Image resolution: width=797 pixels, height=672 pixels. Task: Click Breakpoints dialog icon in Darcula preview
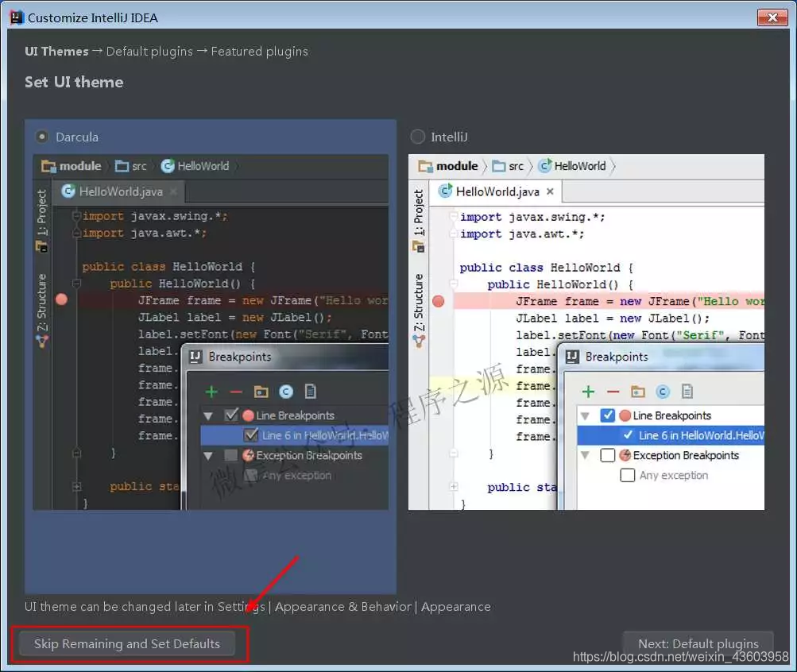tap(195, 357)
